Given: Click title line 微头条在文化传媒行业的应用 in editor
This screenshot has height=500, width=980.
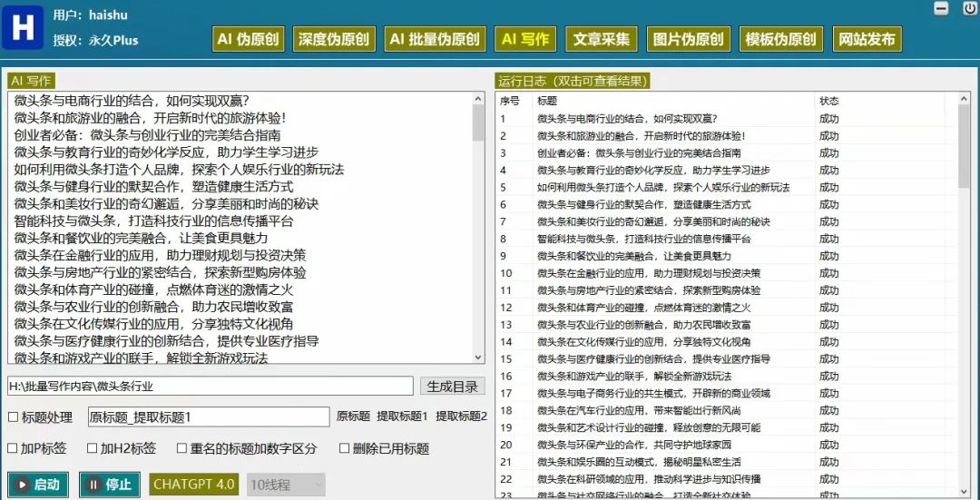Looking at the screenshot, I should coord(153,324).
